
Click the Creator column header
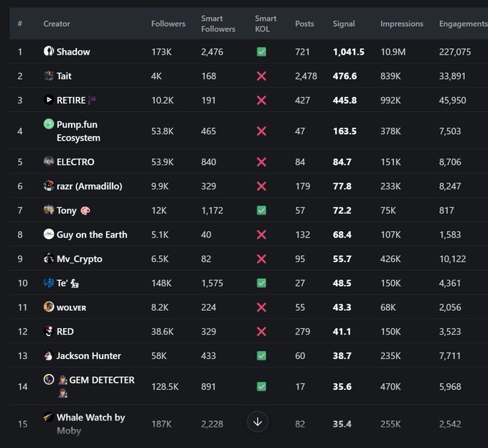pos(57,24)
